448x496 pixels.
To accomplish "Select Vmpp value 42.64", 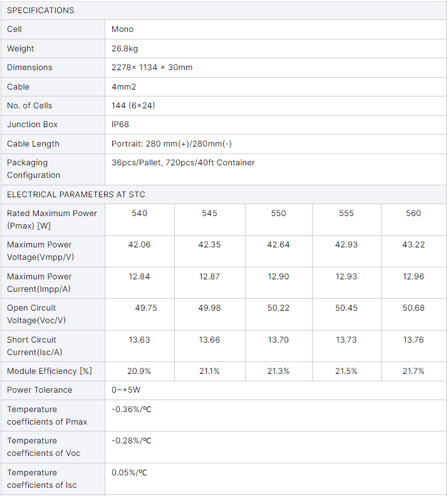I will click(278, 244).
